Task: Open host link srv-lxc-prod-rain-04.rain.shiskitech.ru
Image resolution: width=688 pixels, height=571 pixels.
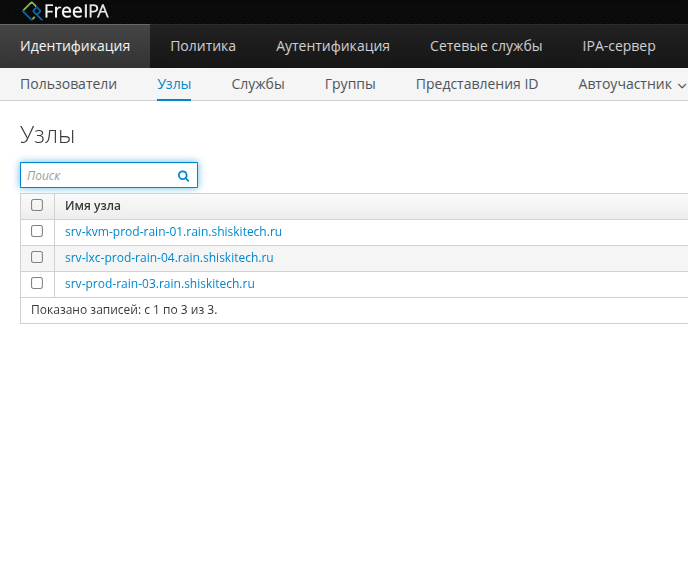Action: [169, 257]
